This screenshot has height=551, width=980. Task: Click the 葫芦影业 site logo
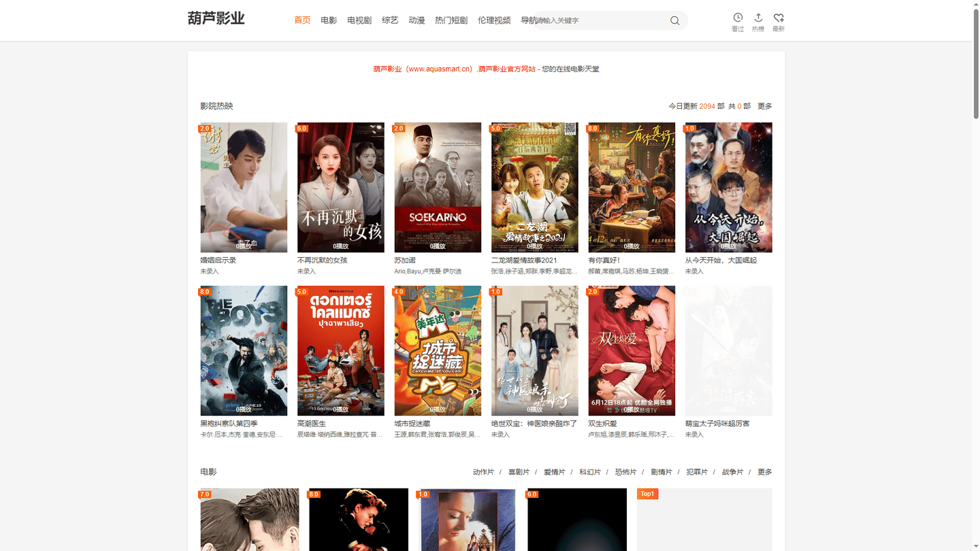click(x=216, y=18)
